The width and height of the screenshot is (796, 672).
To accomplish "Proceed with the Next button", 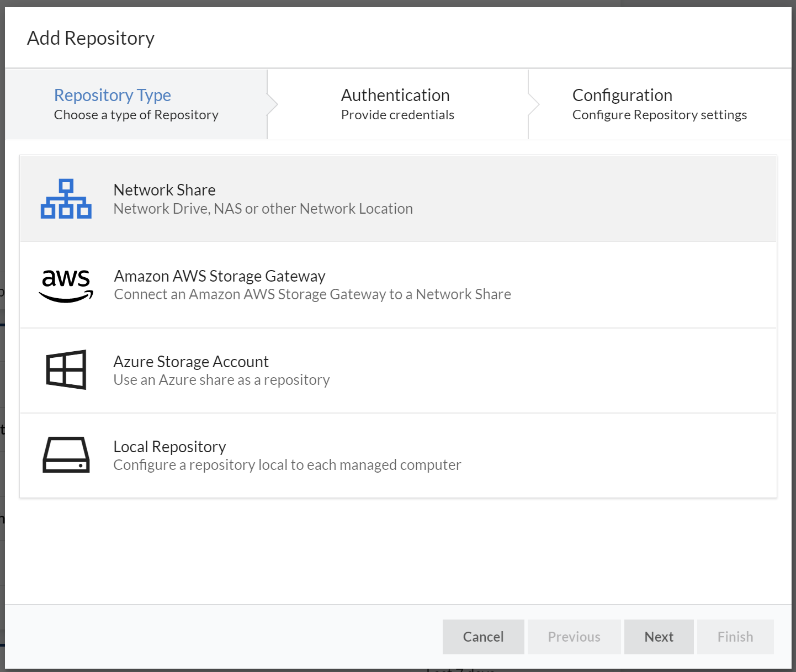I will click(x=659, y=637).
